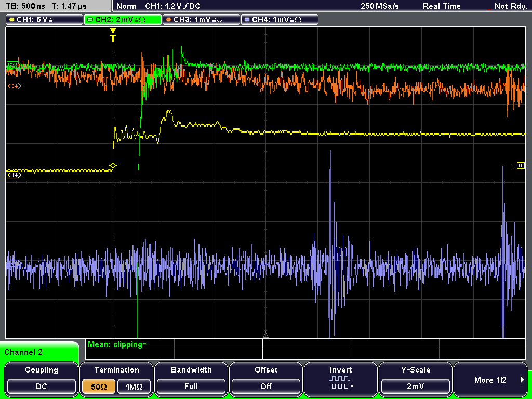The width and height of the screenshot is (532, 399).
Task: Click the Real Time acquisition label
Action: 442,6
